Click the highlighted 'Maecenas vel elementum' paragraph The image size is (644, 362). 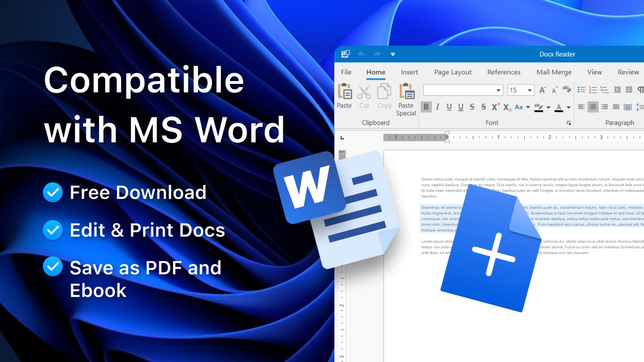click(x=532, y=219)
